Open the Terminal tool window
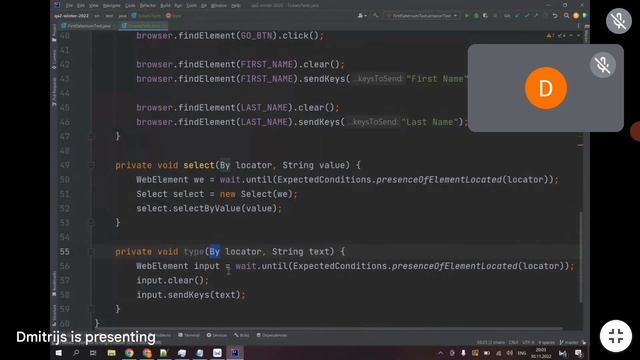 pos(189,335)
